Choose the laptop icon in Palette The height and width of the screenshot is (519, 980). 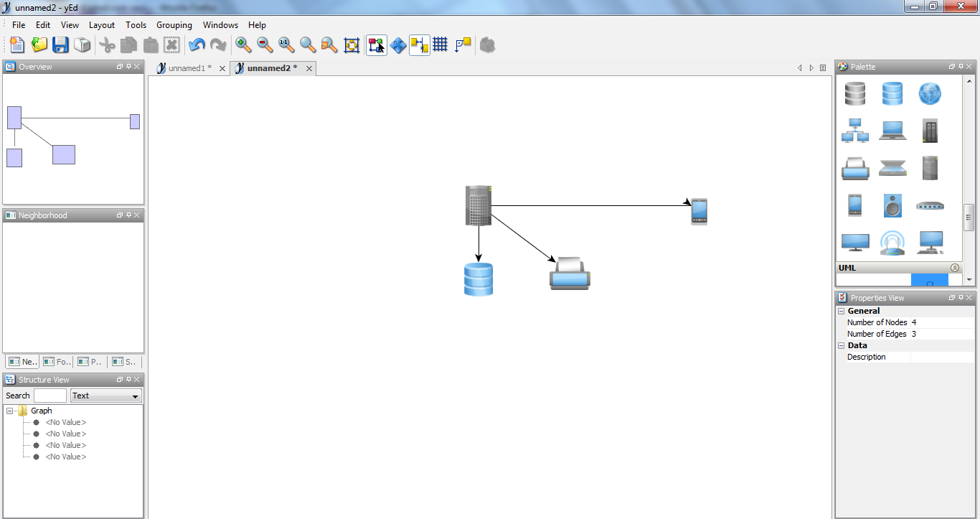click(x=892, y=131)
